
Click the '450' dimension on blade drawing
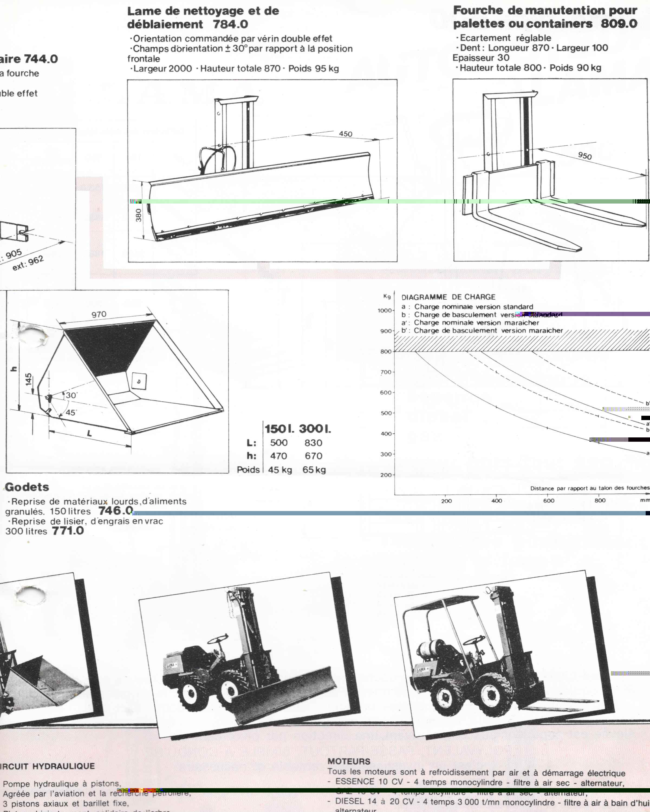click(x=346, y=134)
